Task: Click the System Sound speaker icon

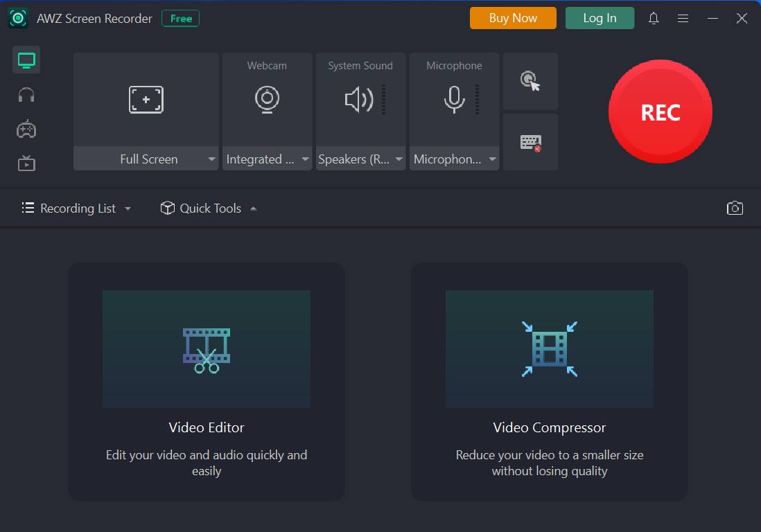Action: pyautogui.click(x=357, y=99)
